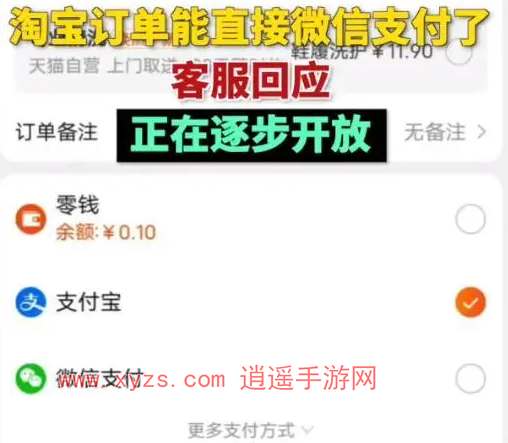Tap the 零钱 label text
Screen dimensions: 508x443
tap(77, 205)
